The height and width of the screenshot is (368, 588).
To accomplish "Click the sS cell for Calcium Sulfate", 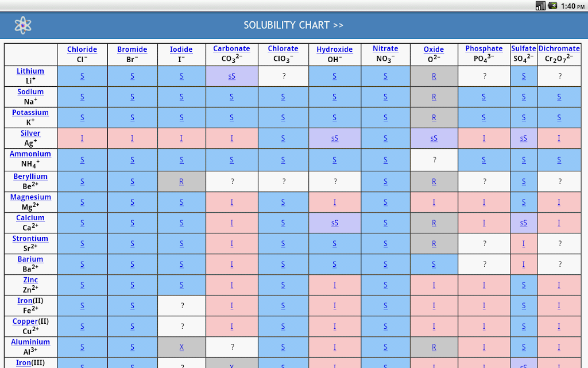I will 524,223.
